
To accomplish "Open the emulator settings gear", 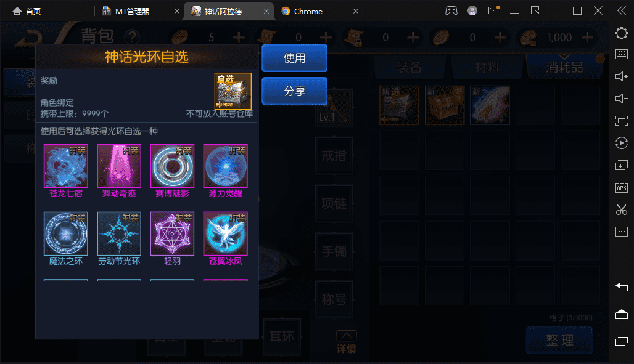I will (x=622, y=33).
